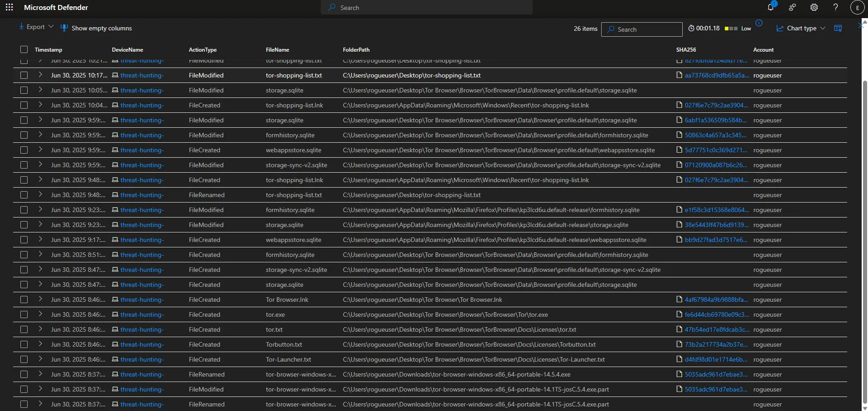The height and width of the screenshot is (411, 868).
Task: Tick the select-all checkbox in the header
Action: point(24,49)
